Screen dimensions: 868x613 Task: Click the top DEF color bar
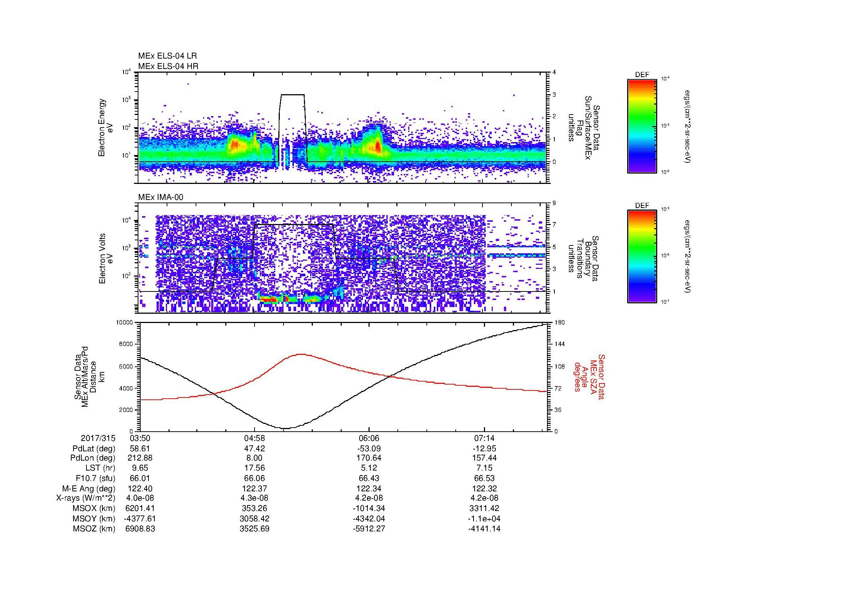642,126
